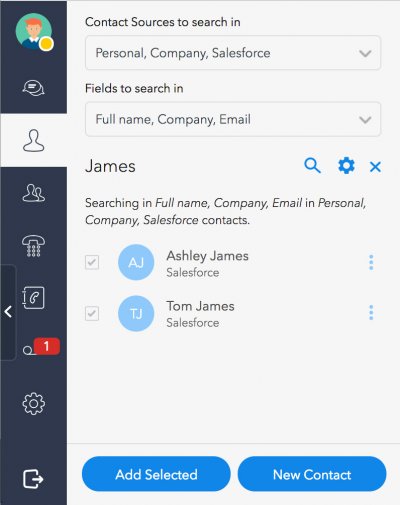Run search with the magnifier icon
The height and width of the screenshot is (505, 400).
click(x=312, y=166)
